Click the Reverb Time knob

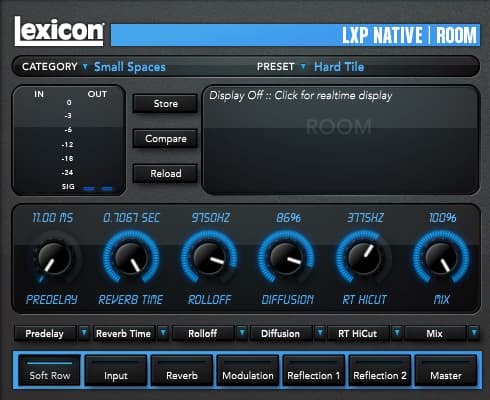click(x=131, y=258)
